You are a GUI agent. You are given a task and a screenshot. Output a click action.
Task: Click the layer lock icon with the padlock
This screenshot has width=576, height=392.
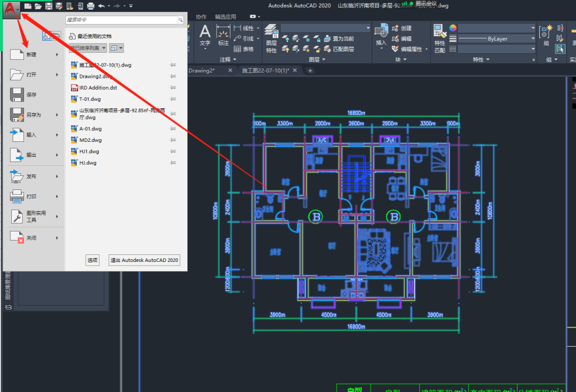click(317, 38)
